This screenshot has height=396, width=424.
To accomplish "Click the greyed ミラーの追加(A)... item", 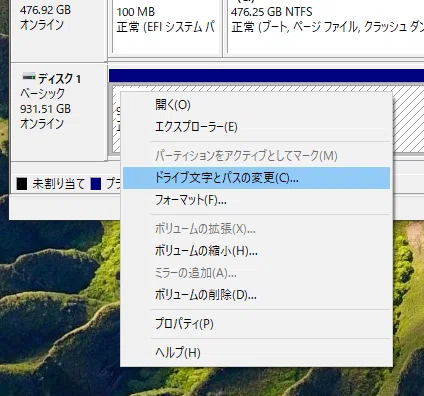I will [256, 273].
